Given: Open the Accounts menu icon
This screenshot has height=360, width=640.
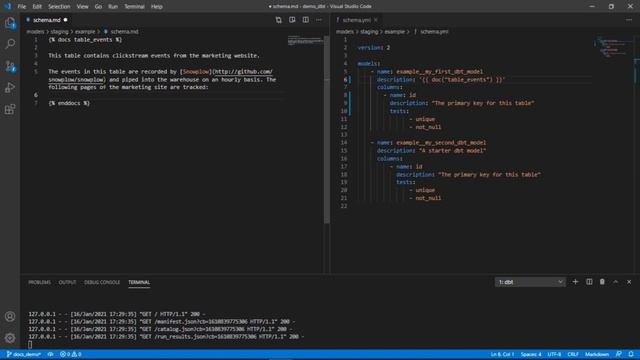Looking at the screenshot, I should point(10,316).
